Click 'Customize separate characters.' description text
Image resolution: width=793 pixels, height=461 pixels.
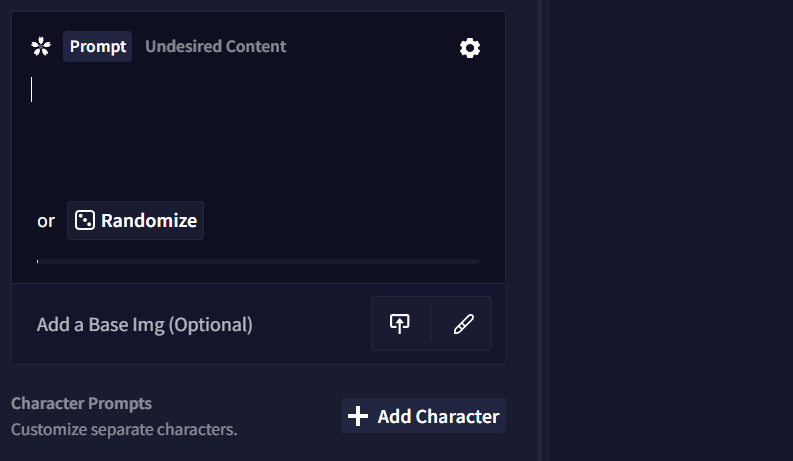(x=124, y=430)
